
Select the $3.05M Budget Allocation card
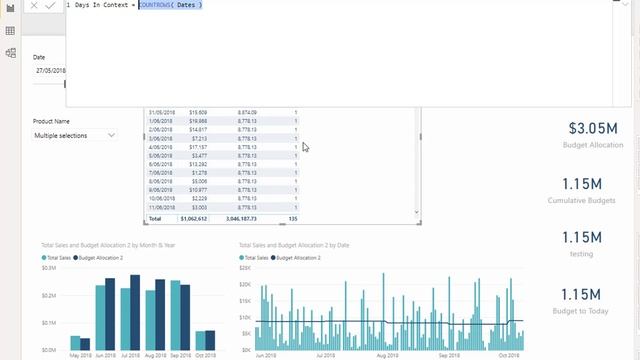[593, 136]
